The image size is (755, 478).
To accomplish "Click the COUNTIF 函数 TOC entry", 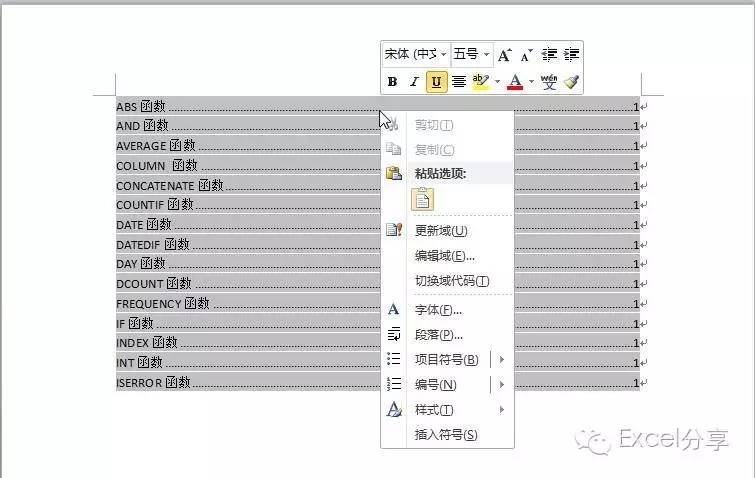I will [x=155, y=205].
